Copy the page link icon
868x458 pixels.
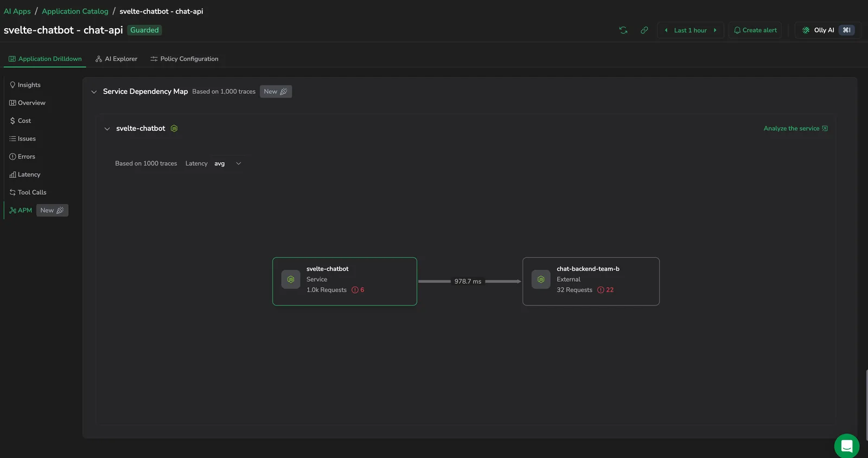pyautogui.click(x=644, y=30)
